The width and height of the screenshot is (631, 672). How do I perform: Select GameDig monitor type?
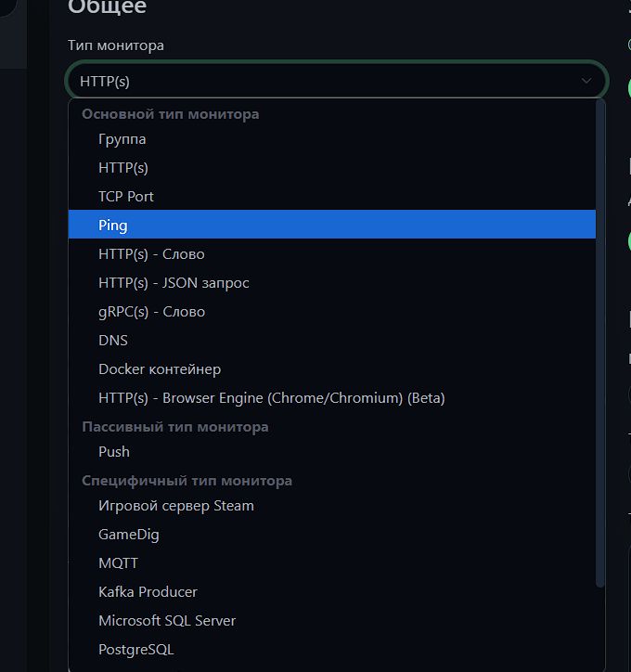coord(332,535)
